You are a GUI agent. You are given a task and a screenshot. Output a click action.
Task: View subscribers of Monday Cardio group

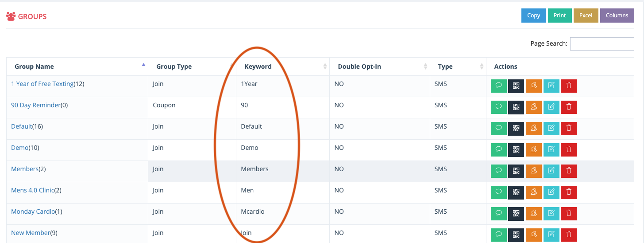[x=534, y=214]
